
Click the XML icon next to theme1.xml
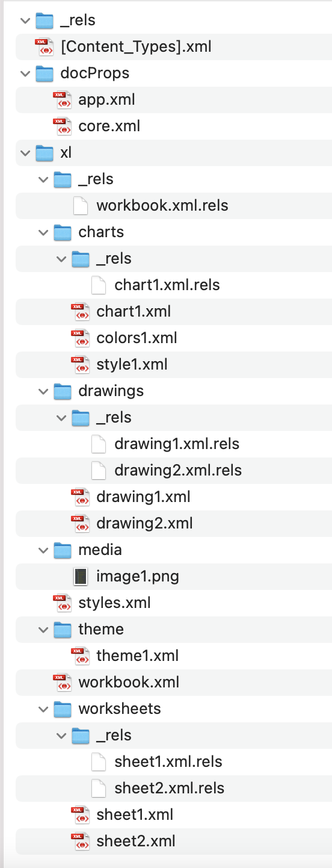pyautogui.click(x=80, y=656)
